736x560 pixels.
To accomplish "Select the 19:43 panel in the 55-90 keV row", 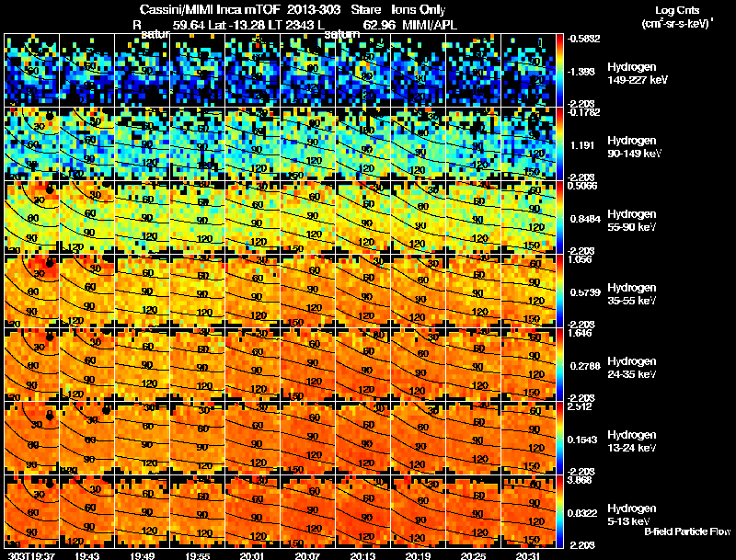I will click(86, 217).
